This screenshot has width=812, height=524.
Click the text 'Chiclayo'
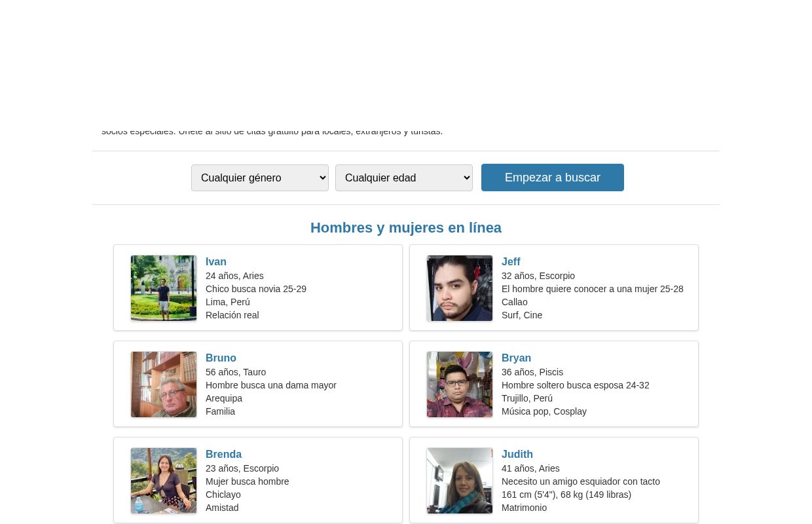(x=223, y=495)
